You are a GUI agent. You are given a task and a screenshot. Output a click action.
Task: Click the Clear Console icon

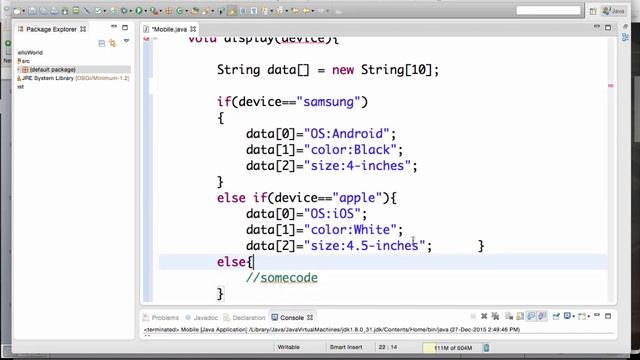pos(509,316)
